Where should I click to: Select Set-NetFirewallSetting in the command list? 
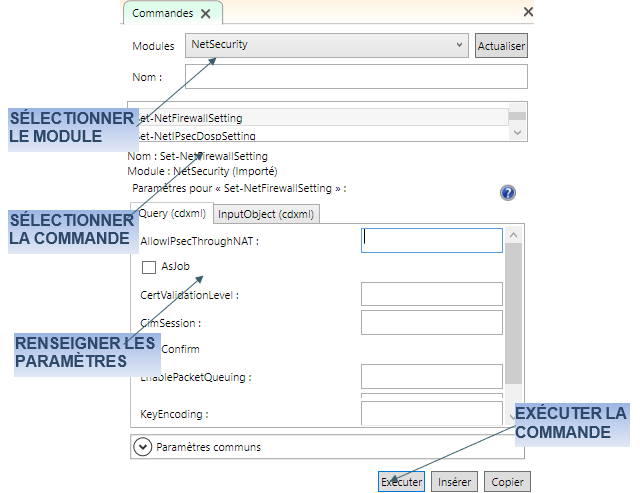[320, 118]
